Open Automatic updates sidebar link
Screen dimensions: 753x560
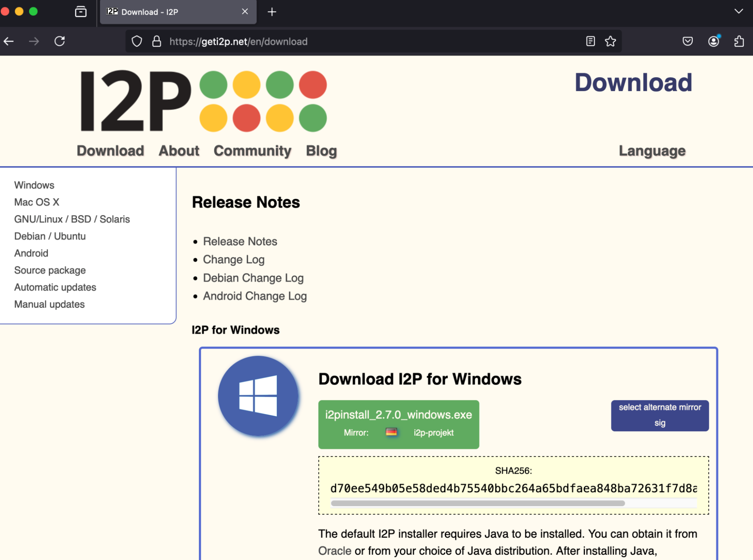55,287
